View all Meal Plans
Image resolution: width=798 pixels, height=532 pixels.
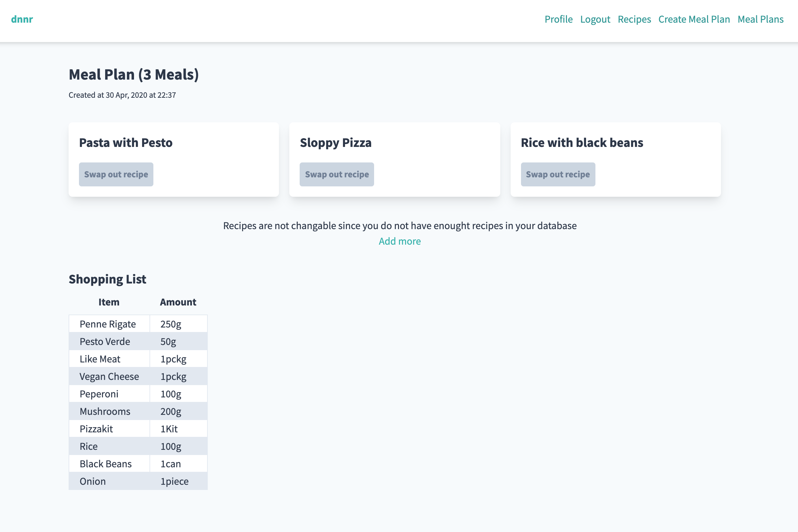pyautogui.click(x=760, y=20)
